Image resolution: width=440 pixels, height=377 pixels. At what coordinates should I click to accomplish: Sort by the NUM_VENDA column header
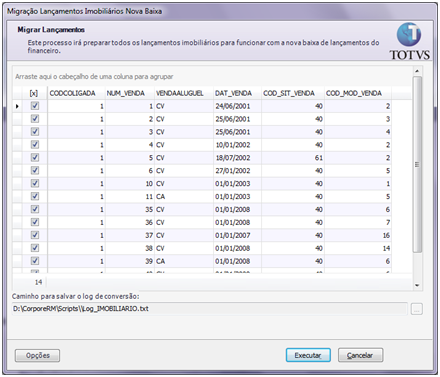coord(130,93)
